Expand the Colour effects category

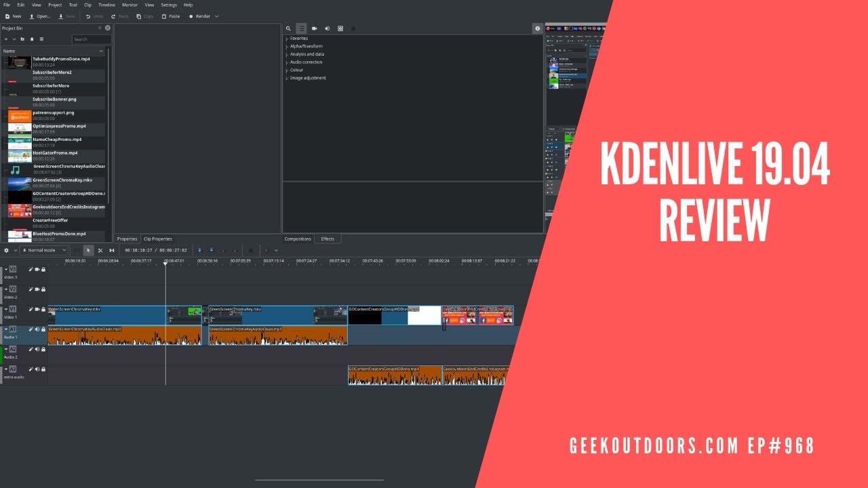coord(287,70)
